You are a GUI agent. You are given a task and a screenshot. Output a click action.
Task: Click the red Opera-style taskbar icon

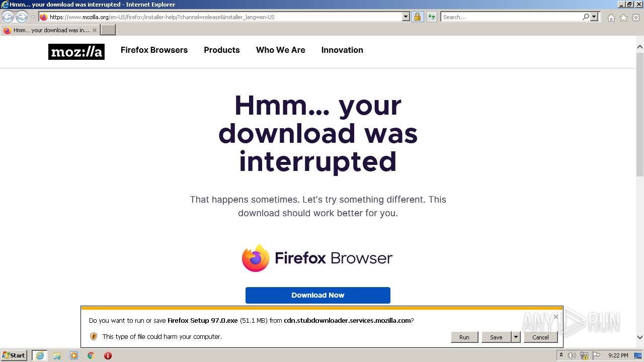[108, 355]
